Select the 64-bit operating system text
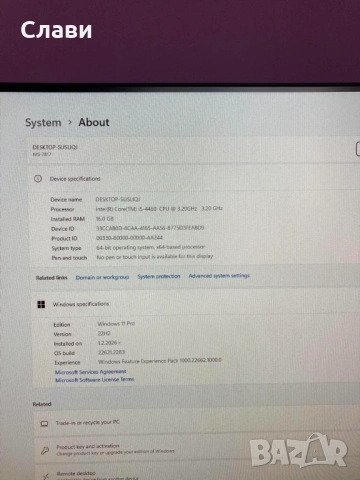This screenshot has height=480, width=360. [151, 247]
